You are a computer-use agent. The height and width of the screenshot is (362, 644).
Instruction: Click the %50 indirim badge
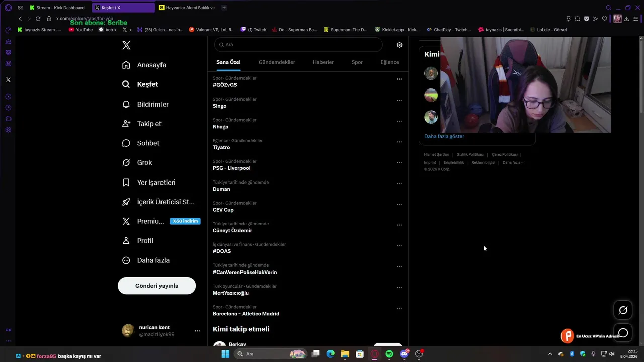(185, 221)
